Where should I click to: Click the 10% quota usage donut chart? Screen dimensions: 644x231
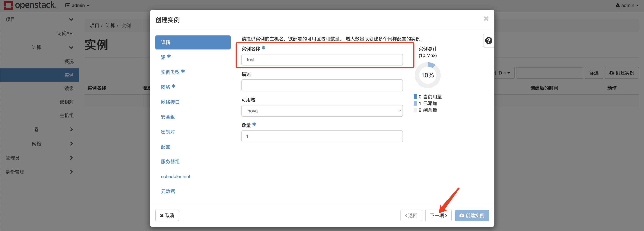(428, 75)
